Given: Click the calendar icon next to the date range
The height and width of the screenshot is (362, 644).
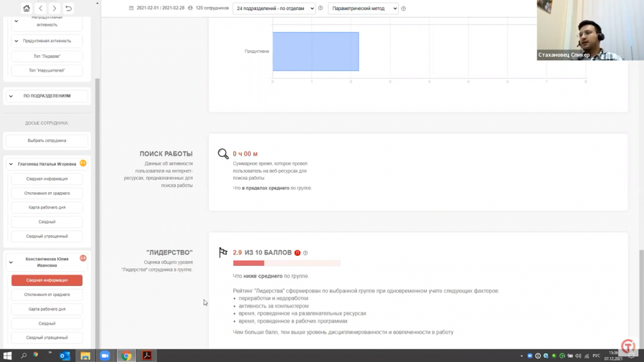Looking at the screenshot, I should [131, 8].
